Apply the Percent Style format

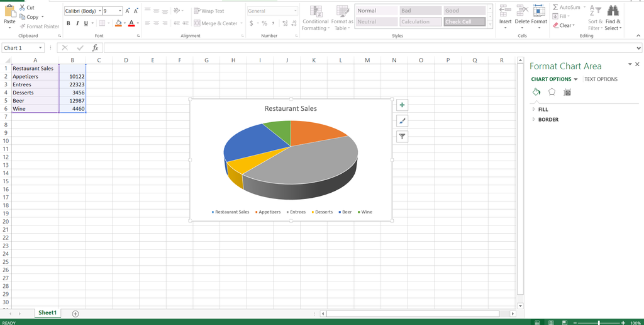point(265,23)
